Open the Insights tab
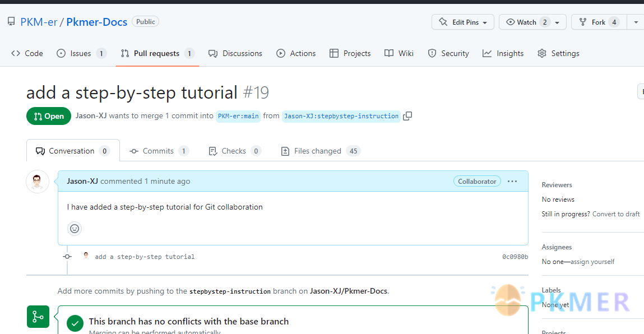This screenshot has width=644, height=334. coord(503,53)
